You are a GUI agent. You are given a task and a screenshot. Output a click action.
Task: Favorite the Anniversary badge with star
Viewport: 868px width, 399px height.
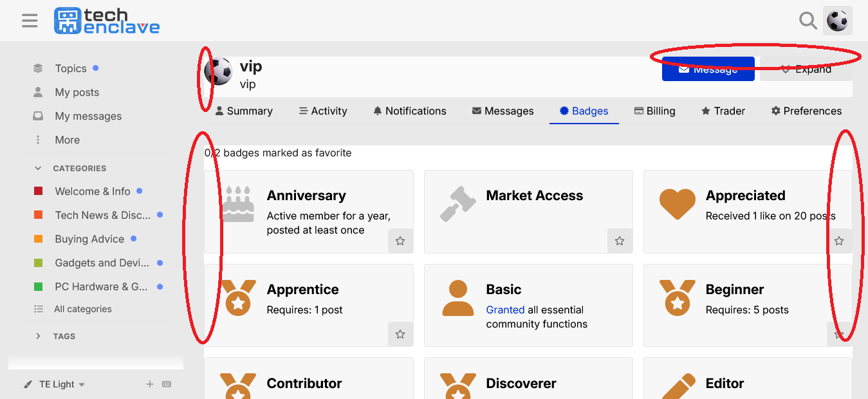click(400, 241)
